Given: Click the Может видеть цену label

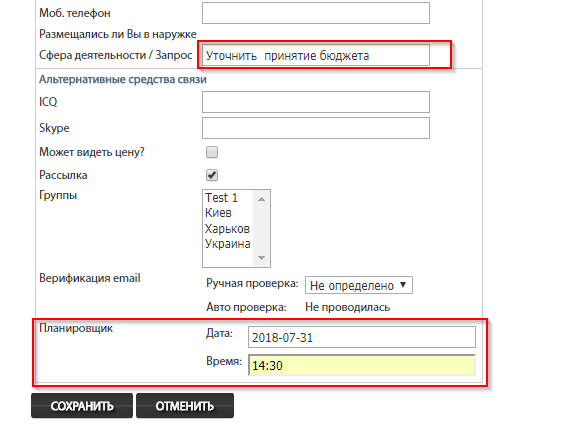Looking at the screenshot, I should (x=92, y=152).
